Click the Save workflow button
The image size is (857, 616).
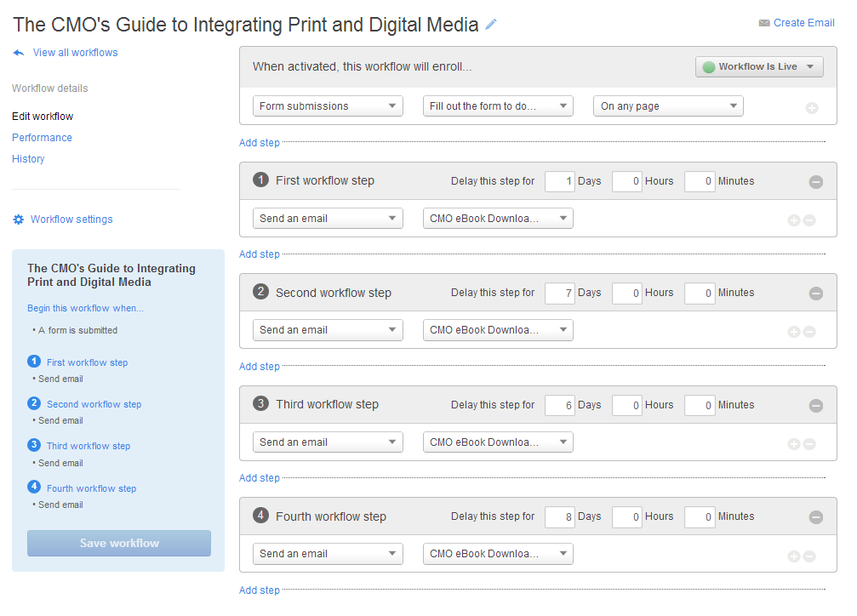click(x=119, y=543)
